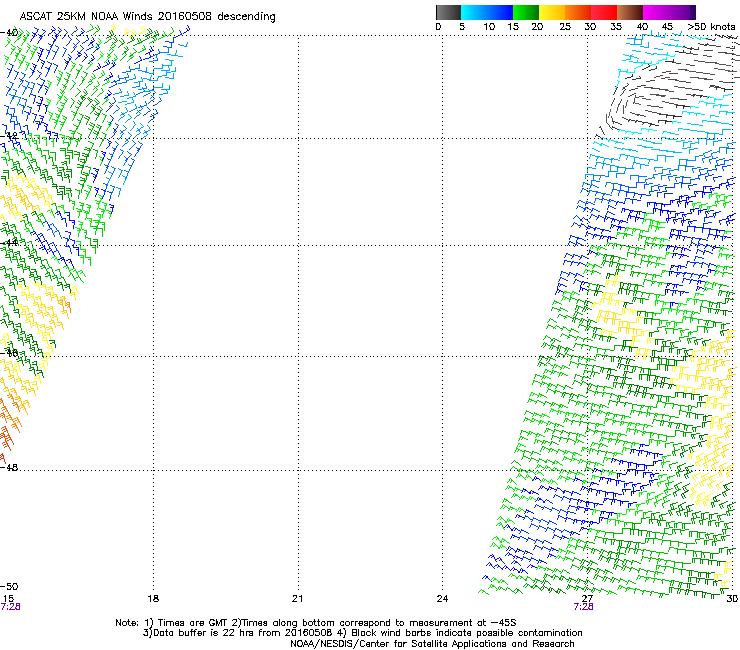Select the '-44' latitude axis label
Image resolution: width=740 pixels, height=650 pixels.
coord(9,243)
